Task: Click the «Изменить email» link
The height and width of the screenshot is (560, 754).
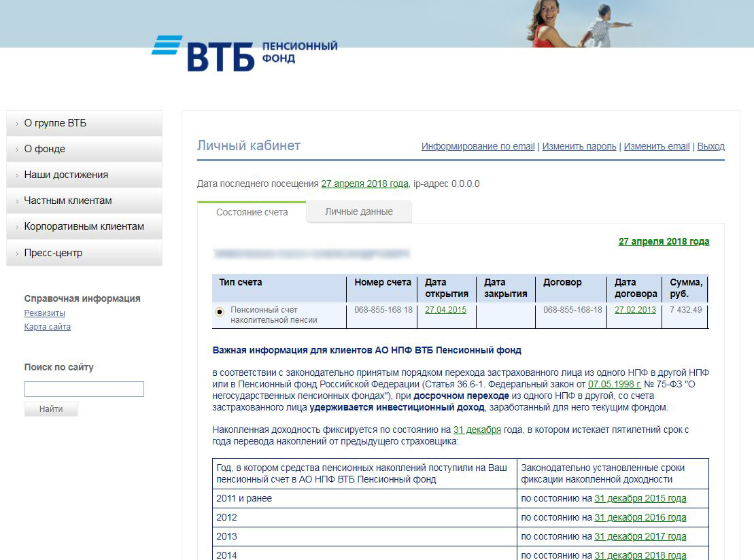Action: pos(656,146)
